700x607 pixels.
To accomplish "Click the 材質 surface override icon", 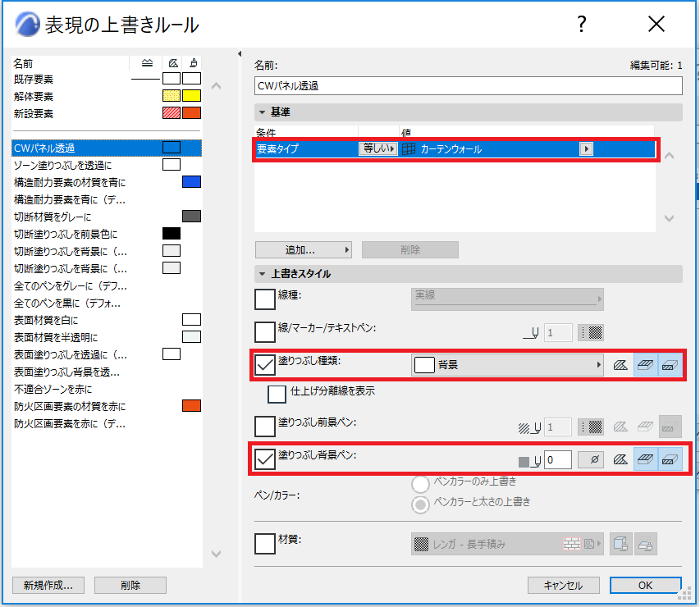I will coord(621,544).
